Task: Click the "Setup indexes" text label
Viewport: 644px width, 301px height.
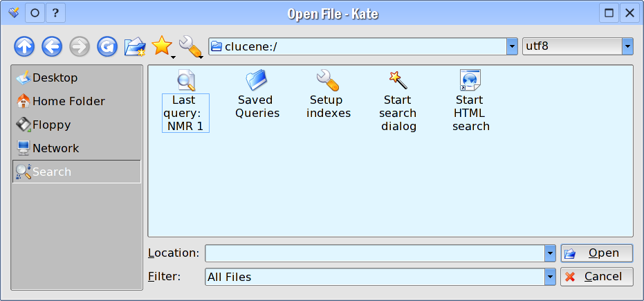Action: pos(328,107)
